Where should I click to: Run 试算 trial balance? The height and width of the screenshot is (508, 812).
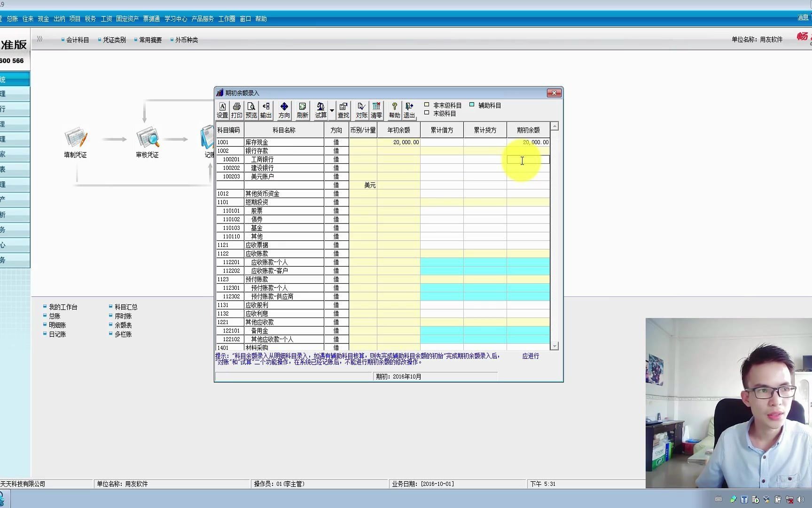point(321,111)
